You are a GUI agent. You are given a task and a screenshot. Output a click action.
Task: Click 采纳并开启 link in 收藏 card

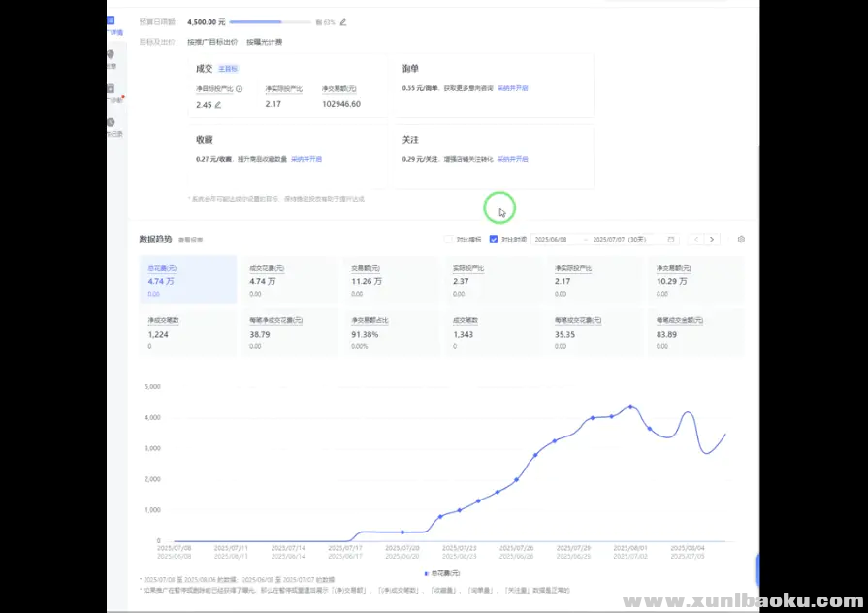(306, 158)
